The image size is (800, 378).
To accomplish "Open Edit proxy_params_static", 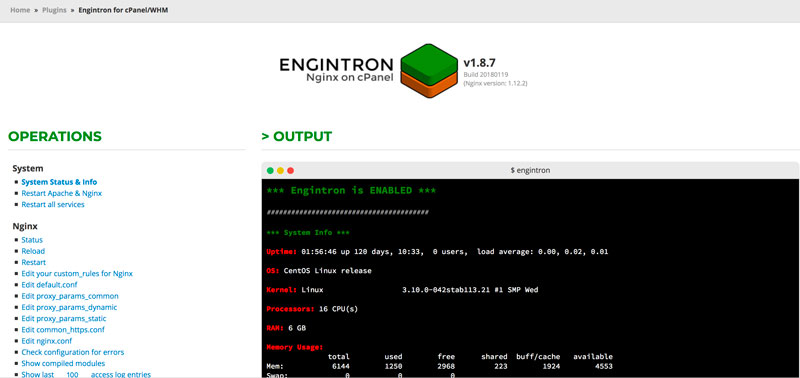I will tap(64, 318).
